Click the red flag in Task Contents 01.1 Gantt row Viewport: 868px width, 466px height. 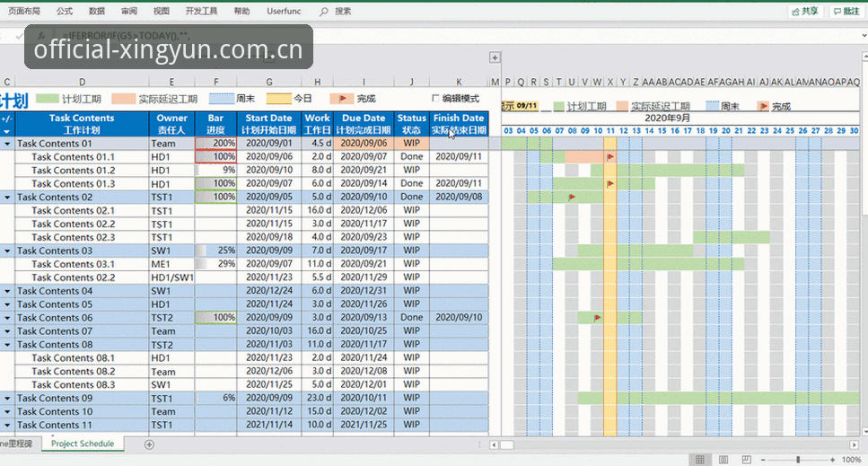point(610,156)
